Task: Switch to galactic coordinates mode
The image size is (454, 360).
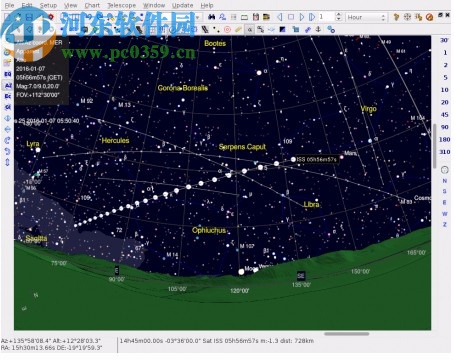Action: coord(8,107)
